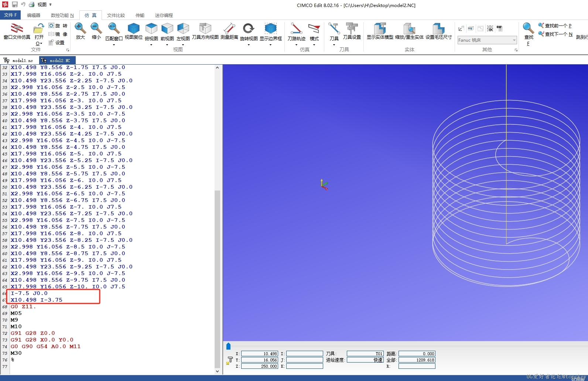The image size is (588, 381).
Task: Click the undo icon in quick access toolbar
Action: (x=23, y=4)
